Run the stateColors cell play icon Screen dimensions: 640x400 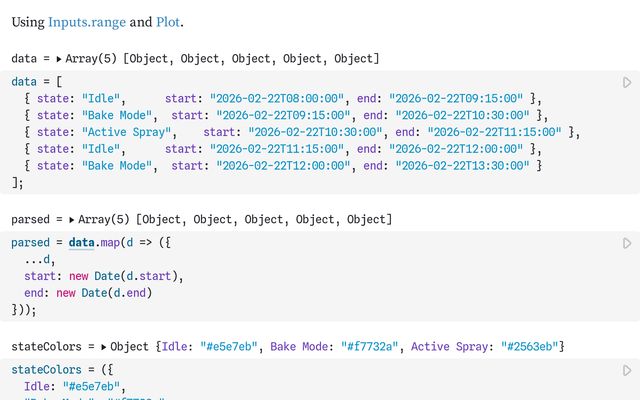[627, 369]
